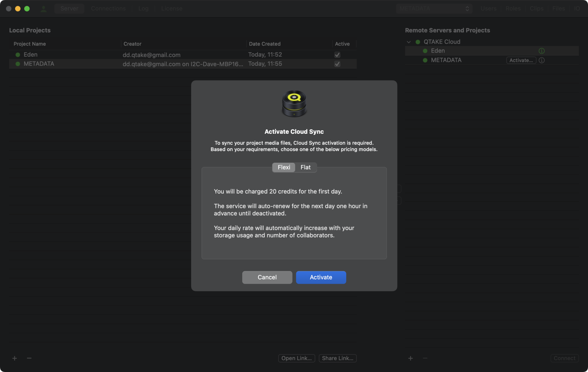Image resolution: width=588 pixels, height=372 pixels.
Task: Switch pricing model to Flat
Action: [x=306, y=167]
